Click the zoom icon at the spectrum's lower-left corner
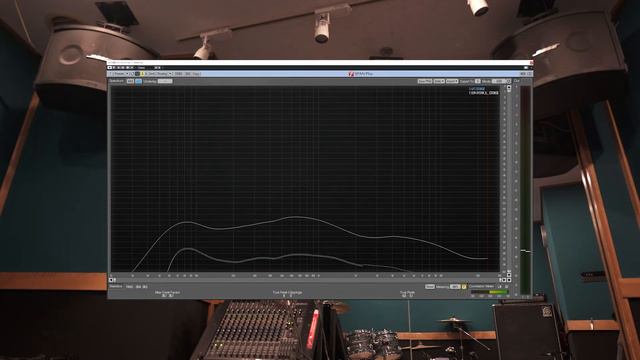Viewport: 640px width, 360px height. click(112, 280)
